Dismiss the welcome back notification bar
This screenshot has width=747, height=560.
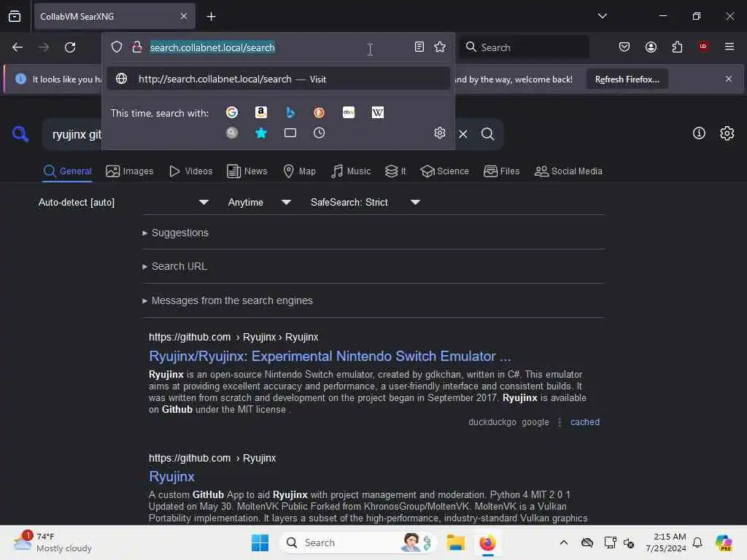(x=729, y=79)
